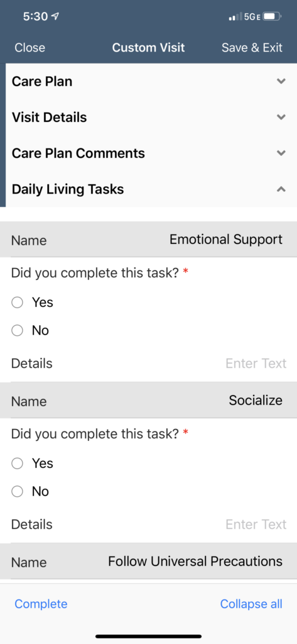Select No for Emotional Support task
Image resolution: width=297 pixels, height=644 pixels.
17,331
